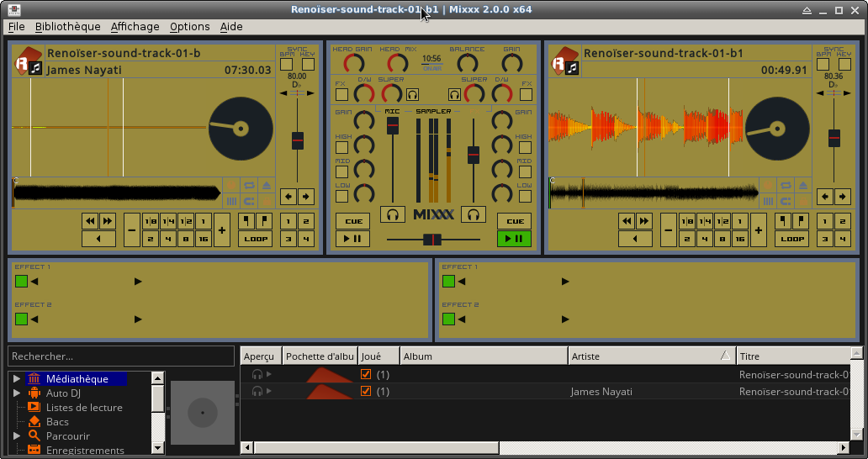This screenshot has height=459, width=868.
Task: Click left Effect 1 next effect arrow
Action: point(138,282)
